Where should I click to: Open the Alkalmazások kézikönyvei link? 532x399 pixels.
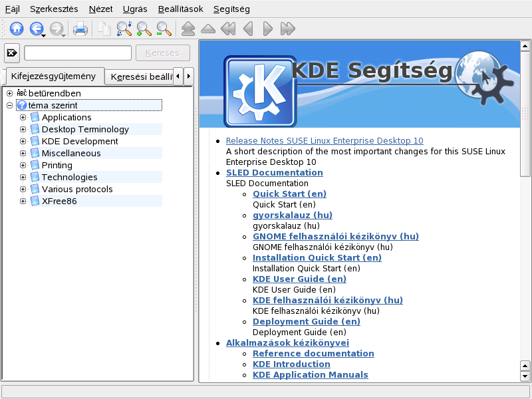tap(288, 343)
